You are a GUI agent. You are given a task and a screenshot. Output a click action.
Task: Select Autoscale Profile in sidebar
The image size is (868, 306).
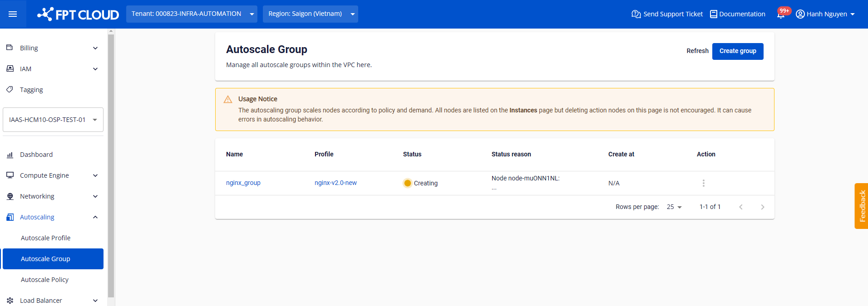pos(46,238)
